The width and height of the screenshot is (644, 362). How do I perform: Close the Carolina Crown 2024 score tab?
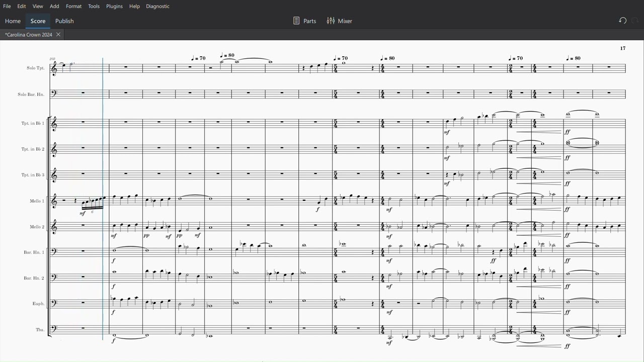coord(58,35)
